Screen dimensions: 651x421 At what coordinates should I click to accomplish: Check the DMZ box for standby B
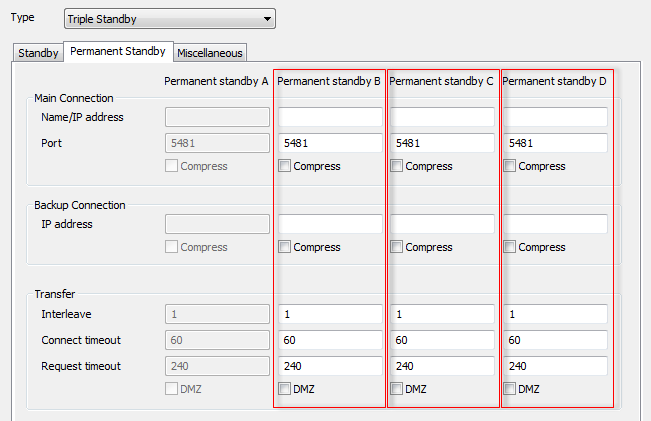point(284,389)
